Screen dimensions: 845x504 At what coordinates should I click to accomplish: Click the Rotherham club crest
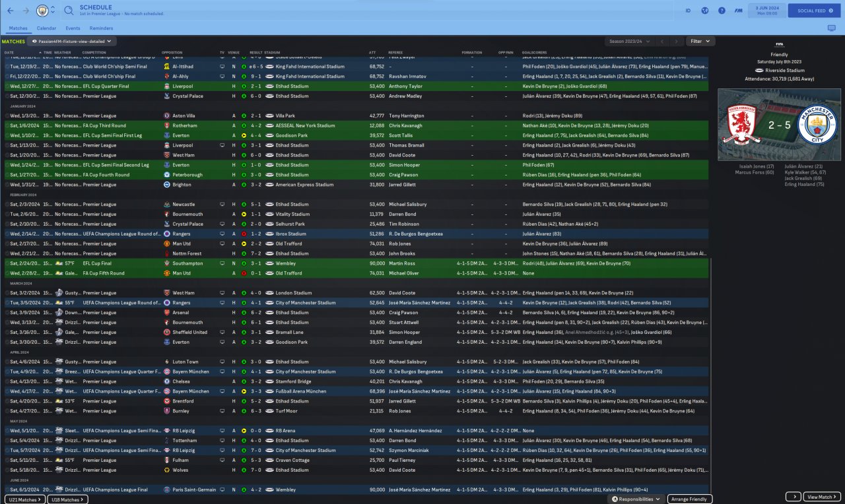point(166,125)
